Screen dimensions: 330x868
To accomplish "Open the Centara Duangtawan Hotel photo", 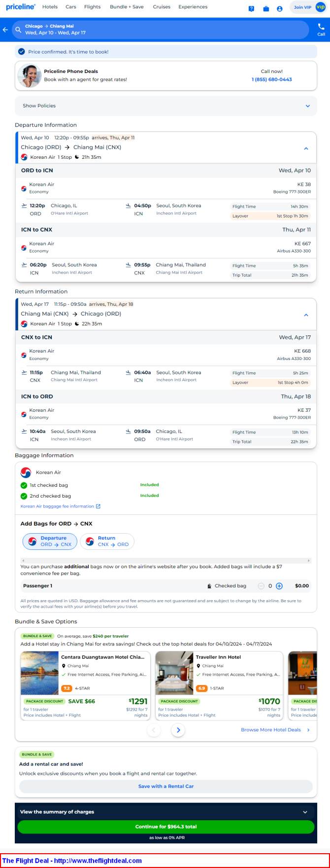I will click(40, 673).
